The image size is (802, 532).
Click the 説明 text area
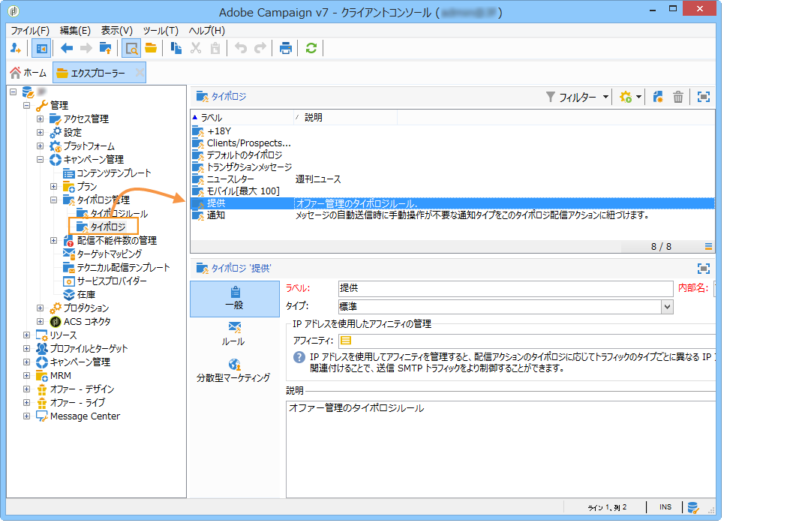(x=500, y=449)
